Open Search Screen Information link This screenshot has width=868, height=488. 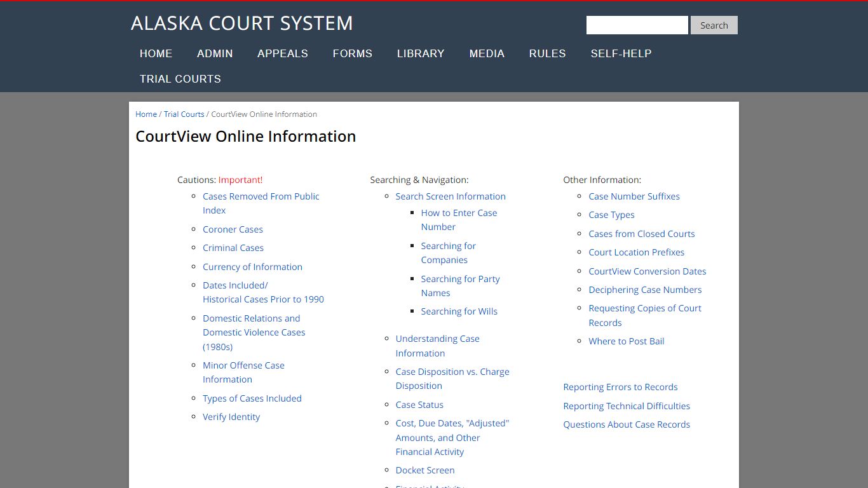[451, 196]
